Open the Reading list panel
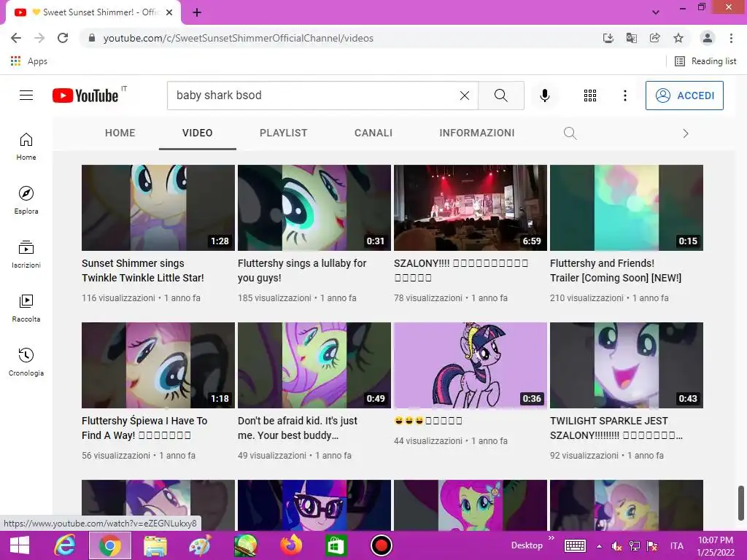747x560 pixels. [x=705, y=61]
